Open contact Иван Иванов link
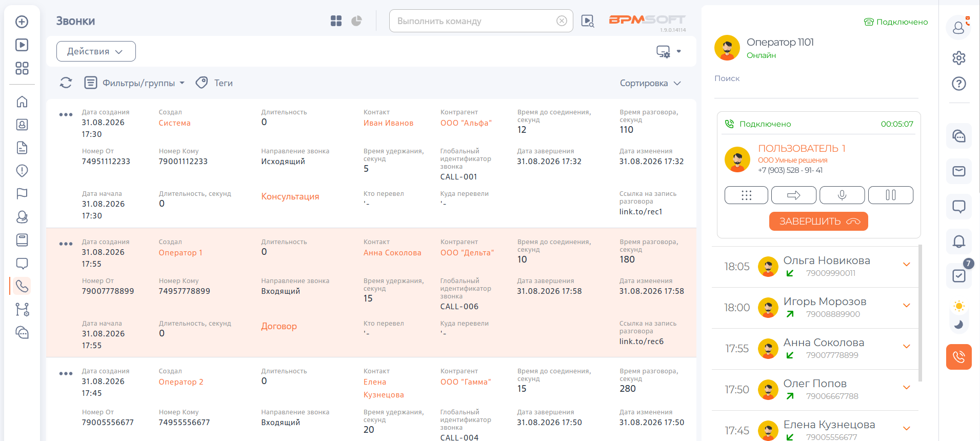The width and height of the screenshot is (980, 441). (x=388, y=123)
